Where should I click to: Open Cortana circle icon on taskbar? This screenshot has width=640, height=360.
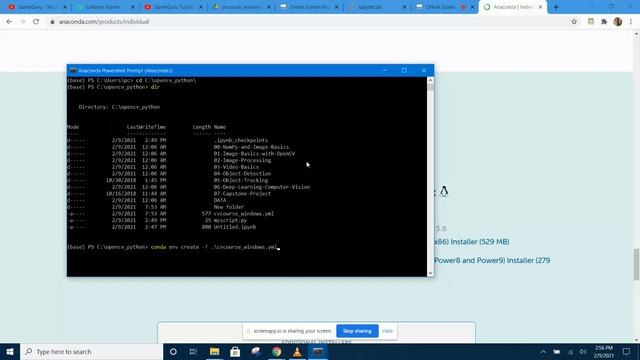pos(173,351)
